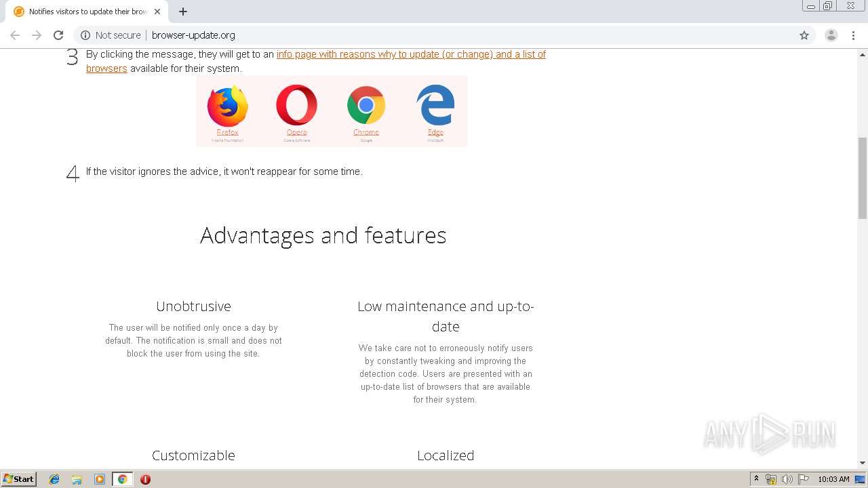Restore down the Chrome window

coord(828,6)
